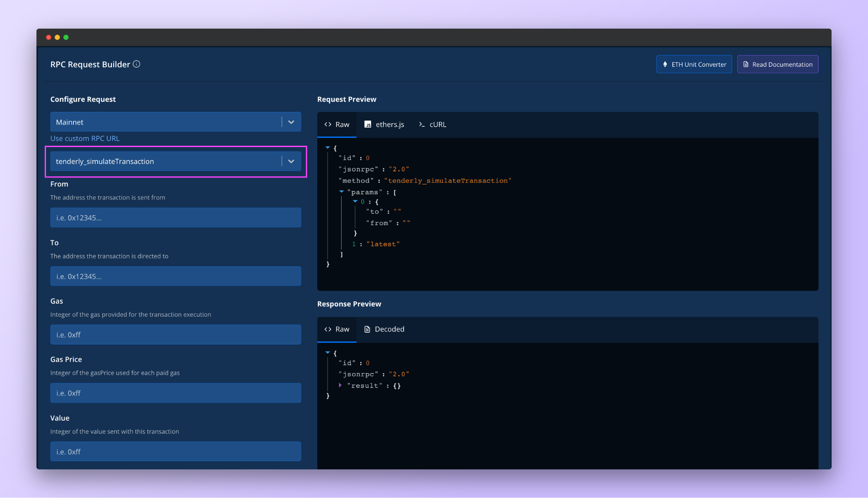Screen dimensions: 868x498
Task: Open the tenderly_simulateTransaction method dropdown
Action: click(291, 161)
